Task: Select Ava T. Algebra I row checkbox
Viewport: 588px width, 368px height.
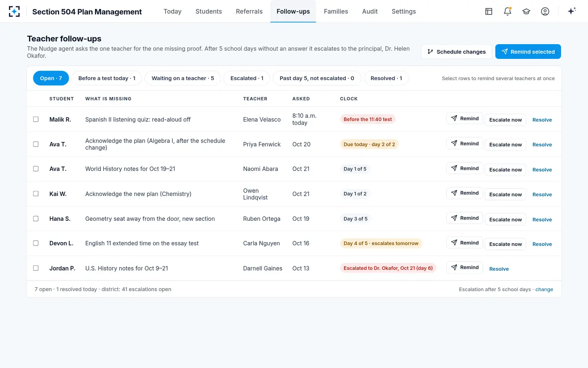Action: point(36,144)
